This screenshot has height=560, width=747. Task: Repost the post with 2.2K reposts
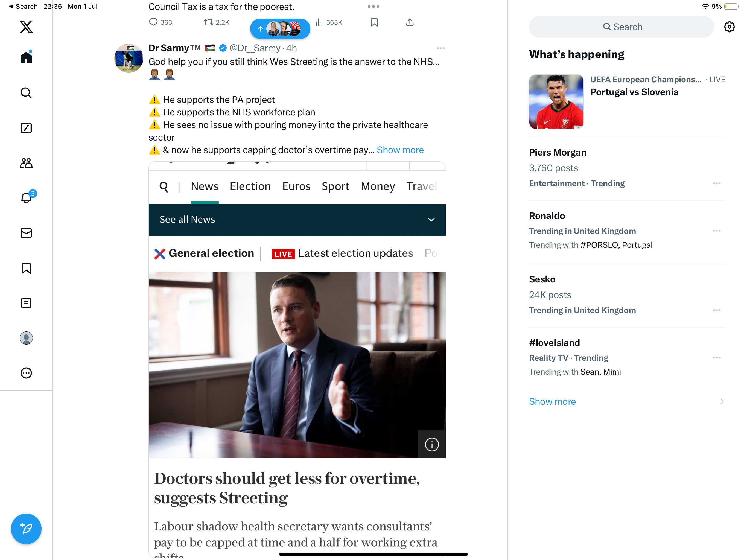click(208, 22)
